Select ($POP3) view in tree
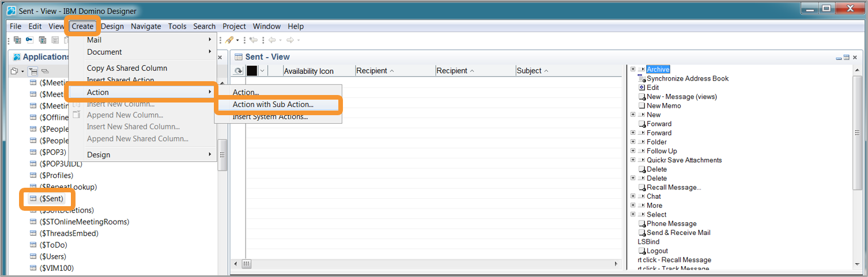Viewport: 868px width, 277px height. (x=53, y=152)
